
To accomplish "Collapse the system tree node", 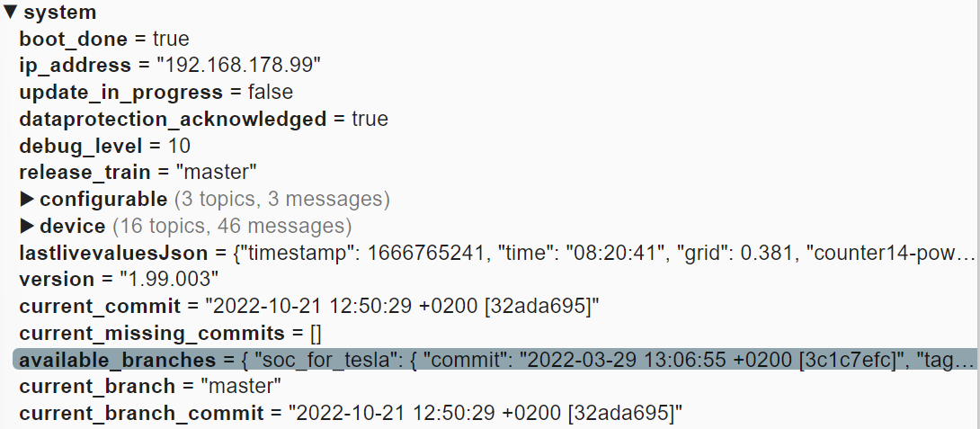I will pos(10,13).
